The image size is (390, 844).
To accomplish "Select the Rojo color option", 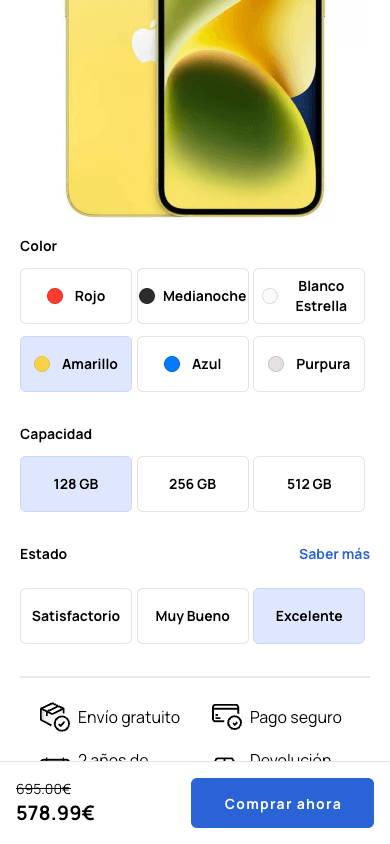I will tap(76, 296).
